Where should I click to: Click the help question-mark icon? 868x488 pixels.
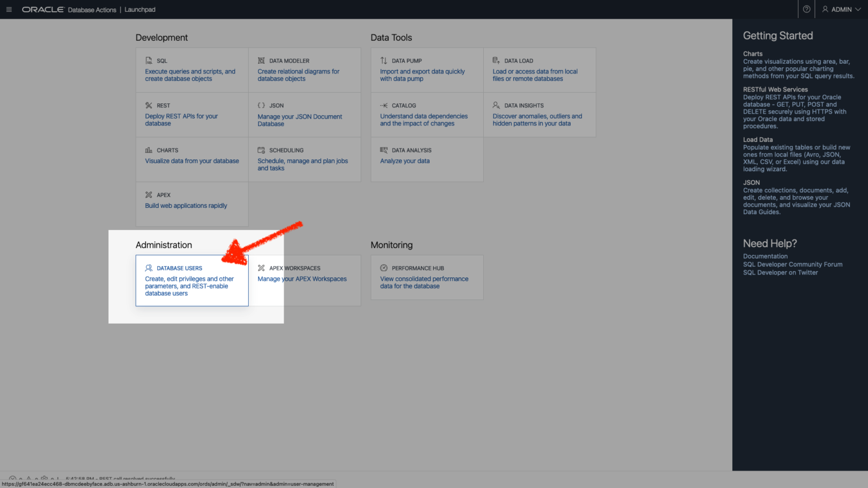[x=806, y=9]
